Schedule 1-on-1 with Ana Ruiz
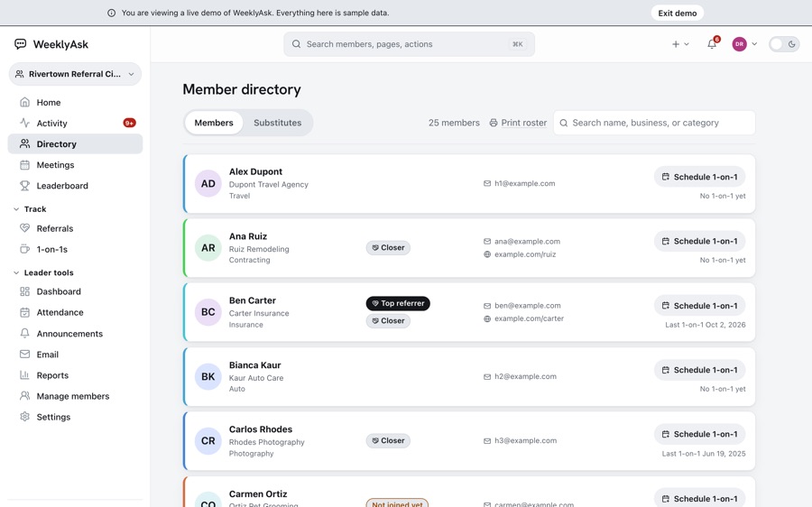This screenshot has width=812, height=507. click(699, 241)
